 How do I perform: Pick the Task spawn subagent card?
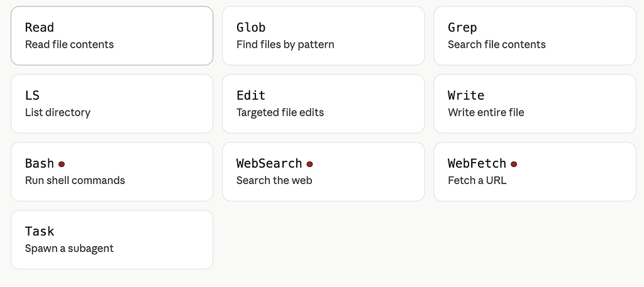click(112, 240)
